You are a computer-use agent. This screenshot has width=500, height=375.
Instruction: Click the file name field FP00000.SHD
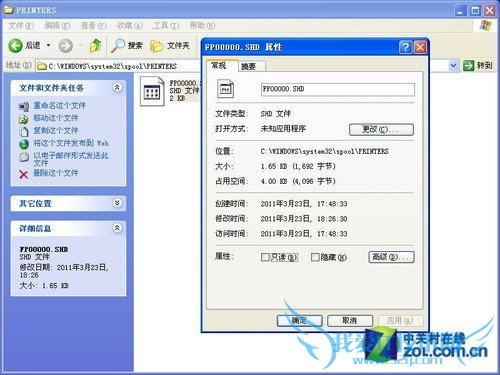(338, 89)
